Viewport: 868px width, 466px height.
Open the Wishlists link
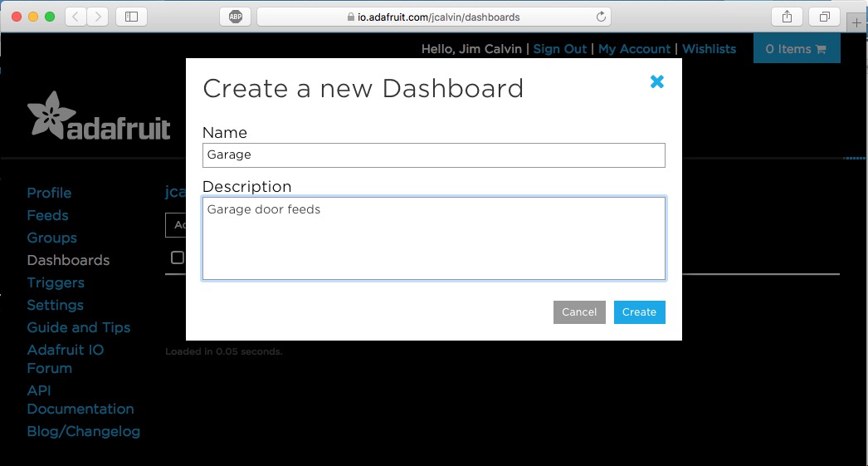click(x=710, y=49)
